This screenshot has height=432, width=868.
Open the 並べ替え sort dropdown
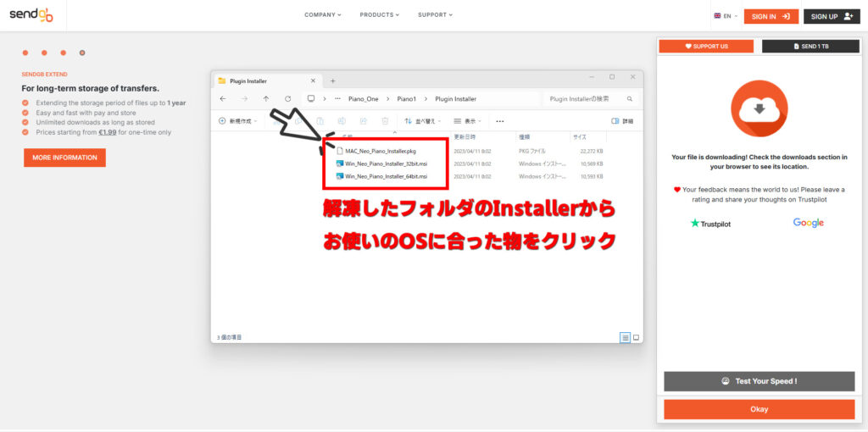pyautogui.click(x=424, y=121)
